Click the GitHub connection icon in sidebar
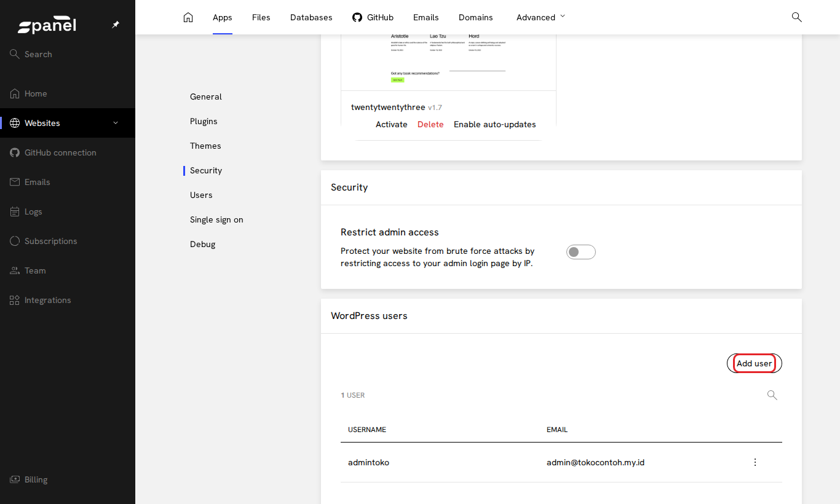 pyautogui.click(x=15, y=152)
